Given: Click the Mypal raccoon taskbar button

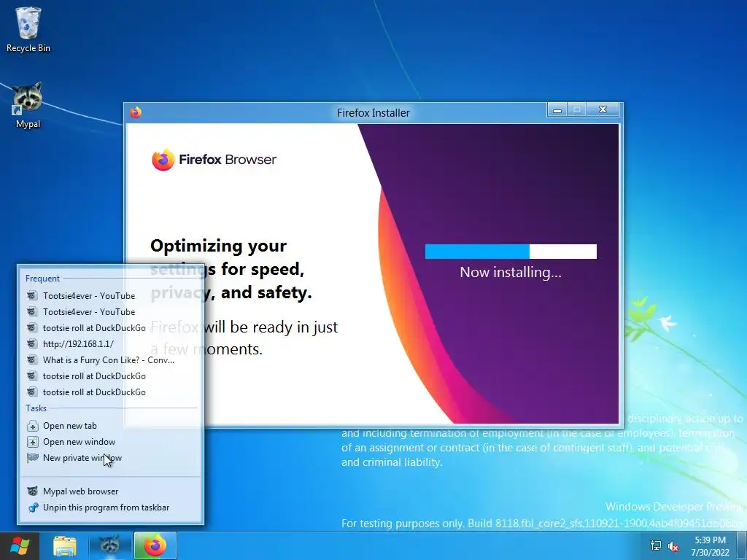Looking at the screenshot, I should pyautogui.click(x=110, y=545).
